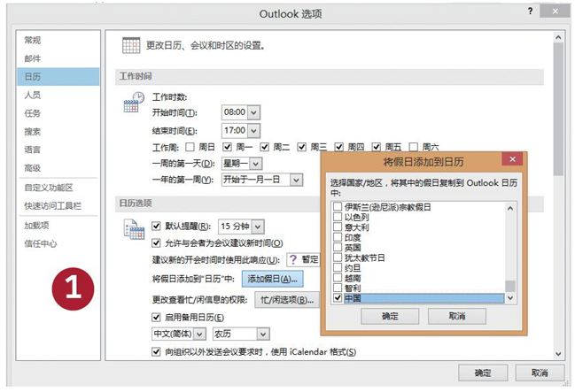Uncheck the 周二 work week checkbox
The image size is (575, 392).
click(264, 147)
